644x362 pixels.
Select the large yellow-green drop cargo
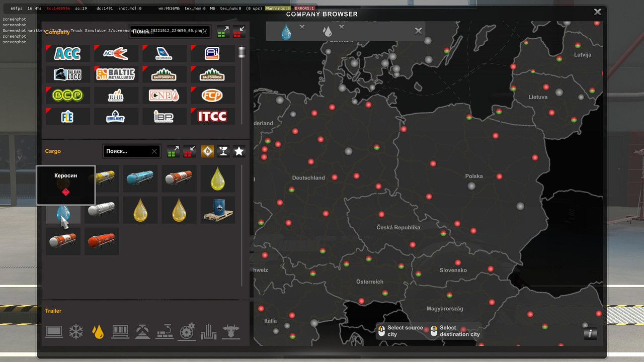[x=218, y=178]
